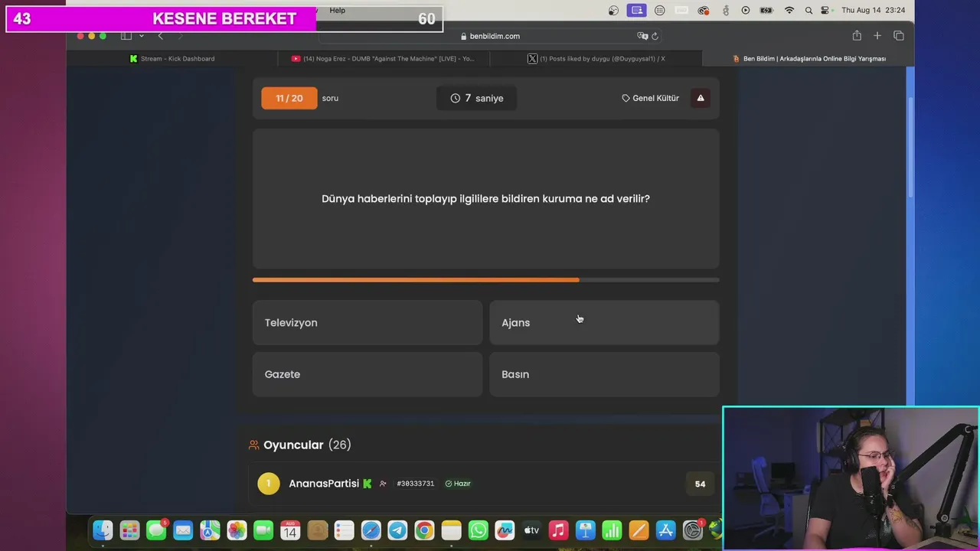Click the Safari share icon
The image size is (980, 551).
pyautogui.click(x=857, y=35)
